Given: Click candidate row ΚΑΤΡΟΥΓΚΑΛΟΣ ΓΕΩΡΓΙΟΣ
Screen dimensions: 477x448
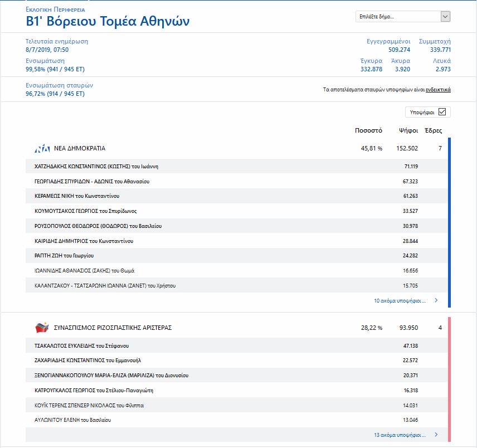Looking at the screenshot, I should click(236, 390).
